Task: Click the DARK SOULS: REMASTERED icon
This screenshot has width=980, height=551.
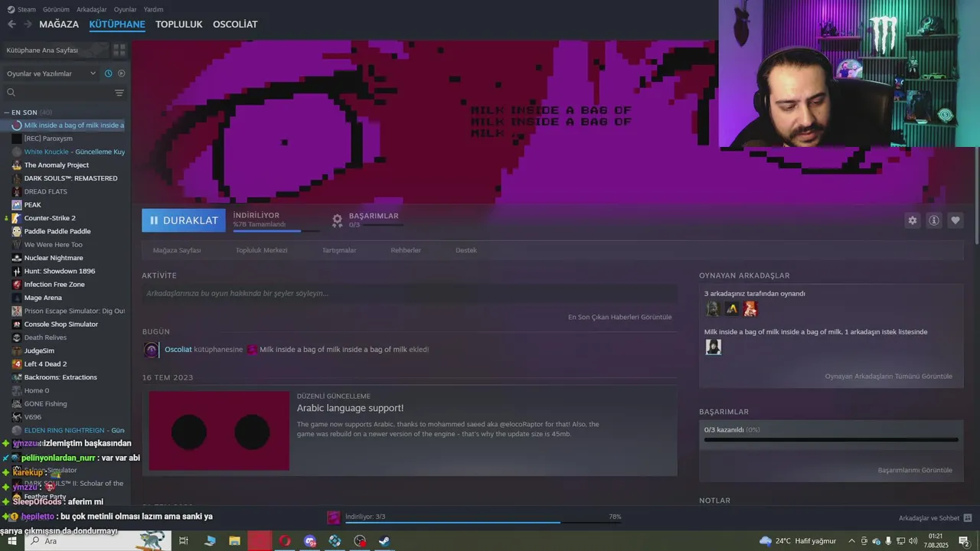Action: coord(17,178)
